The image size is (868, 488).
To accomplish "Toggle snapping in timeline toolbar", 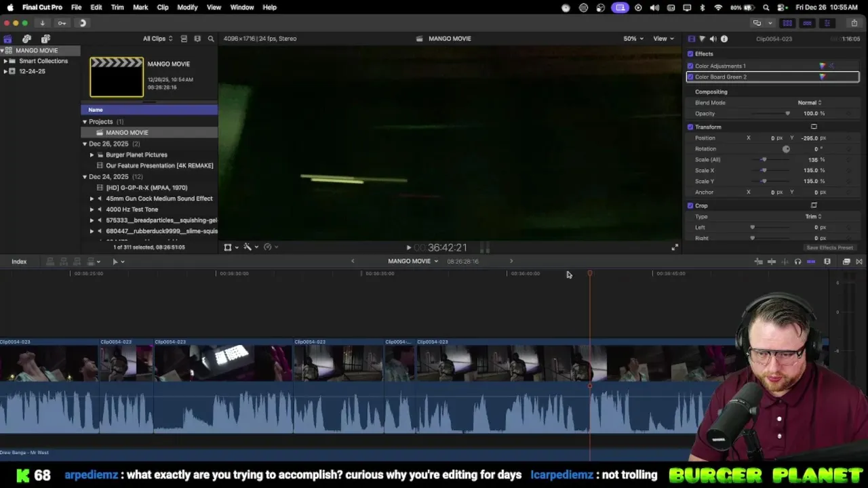I will pos(811,262).
